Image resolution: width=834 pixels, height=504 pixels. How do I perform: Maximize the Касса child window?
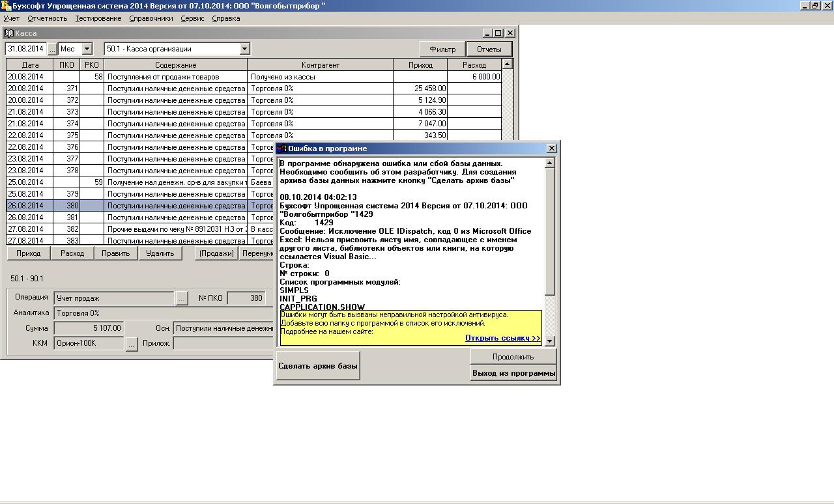click(498, 33)
